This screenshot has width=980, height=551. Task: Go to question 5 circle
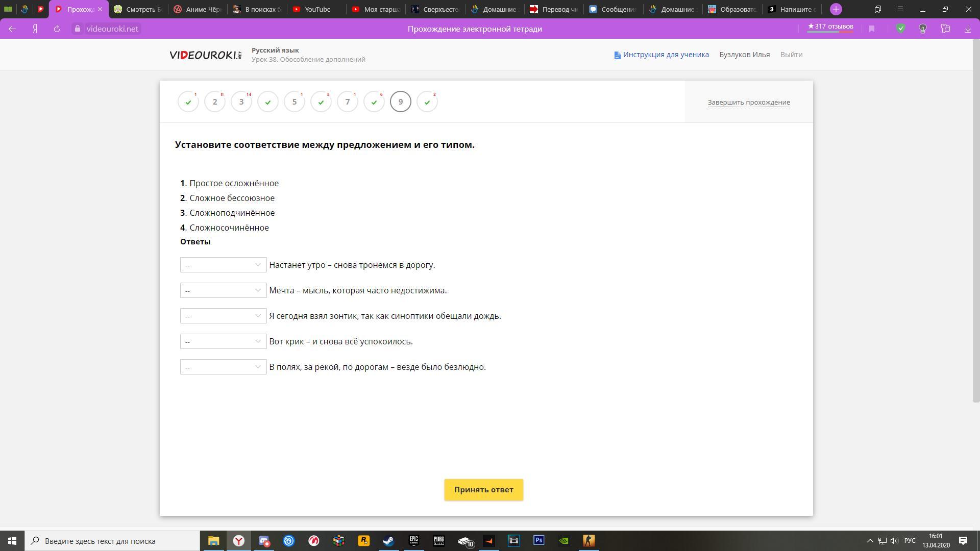[x=295, y=102]
